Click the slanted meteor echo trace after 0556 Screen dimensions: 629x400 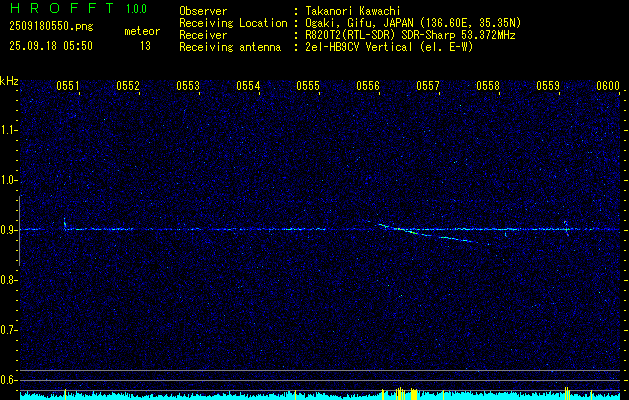425,234
